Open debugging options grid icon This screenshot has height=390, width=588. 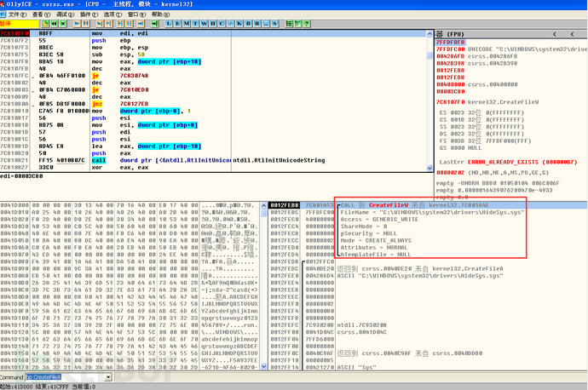coord(289,24)
